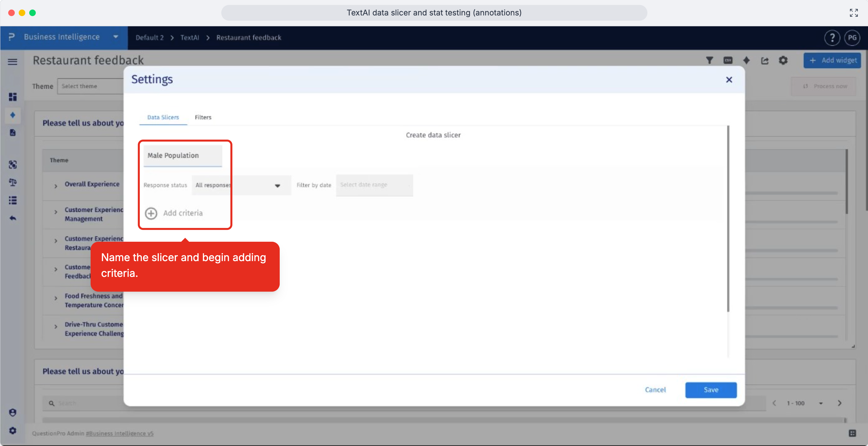Click the reply arrow icon in the sidebar

(12, 218)
